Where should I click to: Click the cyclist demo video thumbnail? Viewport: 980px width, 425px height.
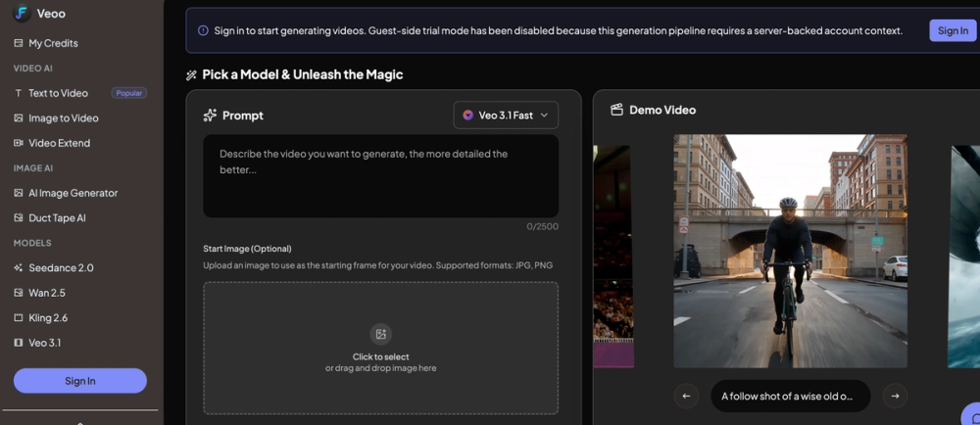pyautogui.click(x=790, y=251)
